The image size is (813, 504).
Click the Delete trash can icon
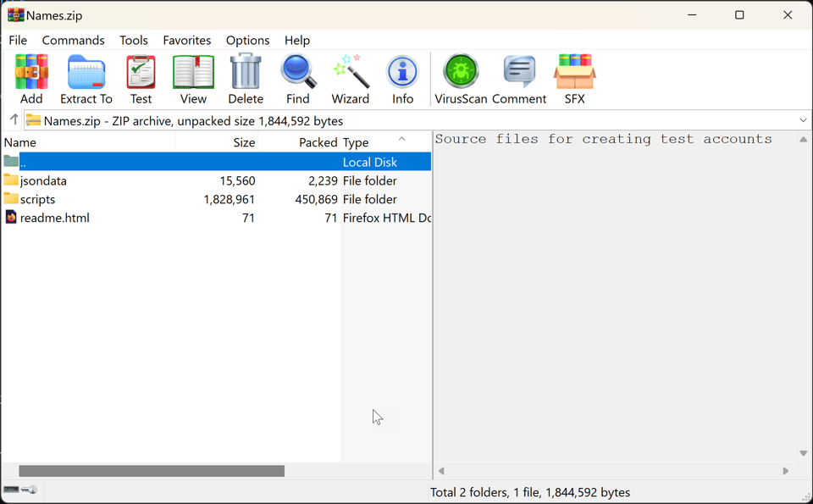(246, 79)
